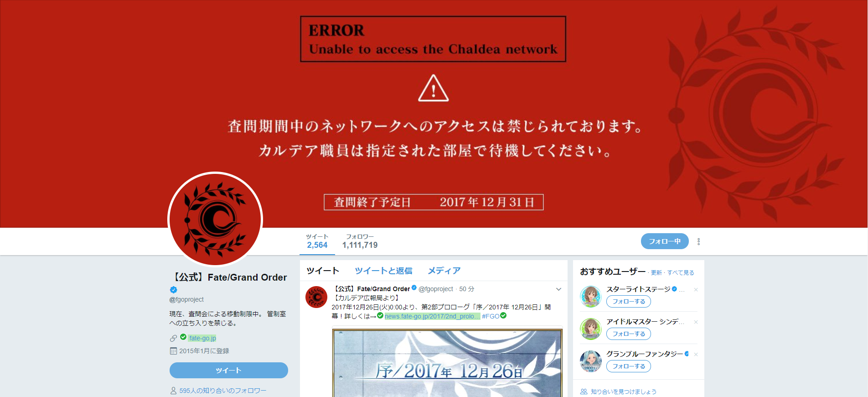
Task: Open すべて見る in recommended users
Action: [681, 273]
